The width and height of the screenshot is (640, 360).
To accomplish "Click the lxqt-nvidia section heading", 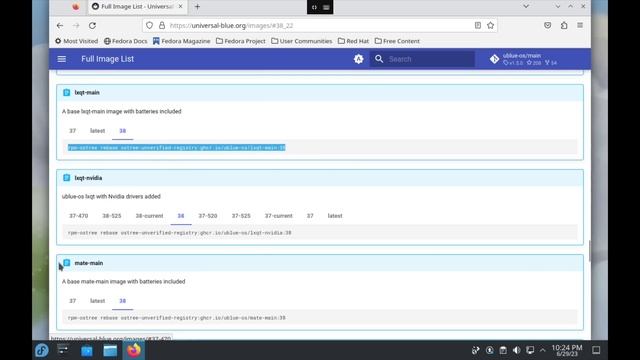I will click(88, 178).
